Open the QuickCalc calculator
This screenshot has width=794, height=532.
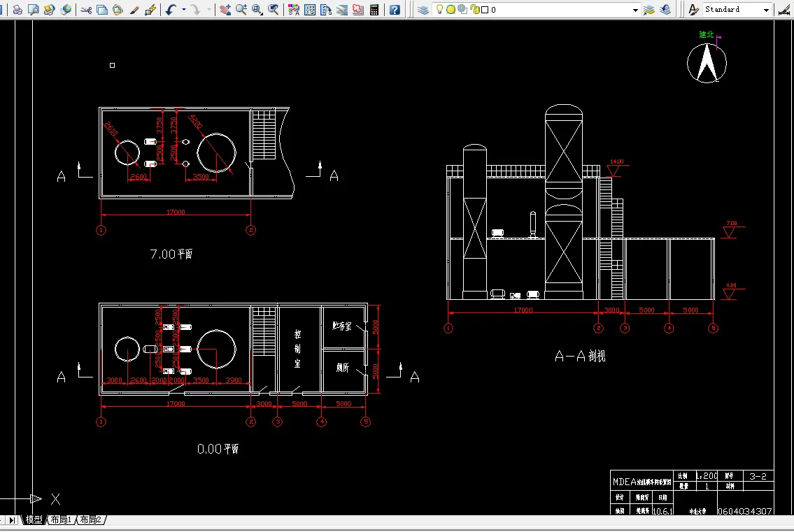click(374, 10)
